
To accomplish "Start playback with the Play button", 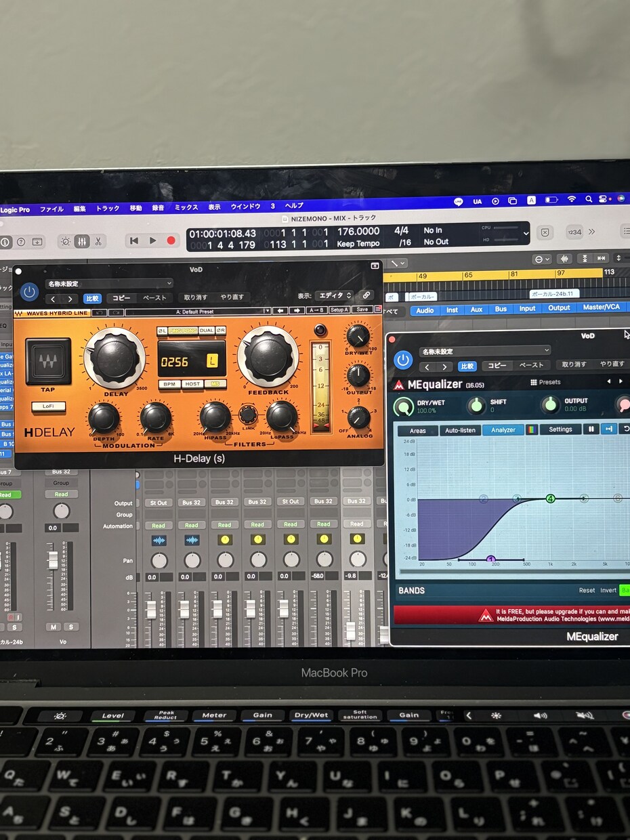I will click(153, 240).
